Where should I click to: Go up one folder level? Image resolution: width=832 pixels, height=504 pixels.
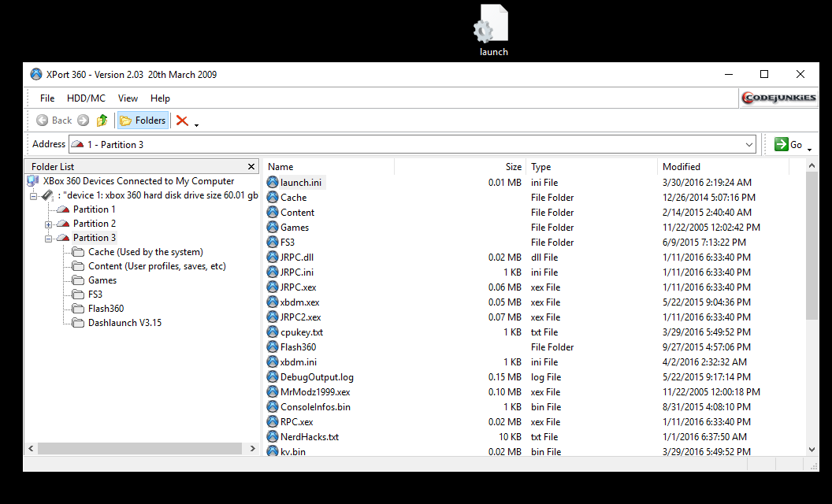[102, 120]
